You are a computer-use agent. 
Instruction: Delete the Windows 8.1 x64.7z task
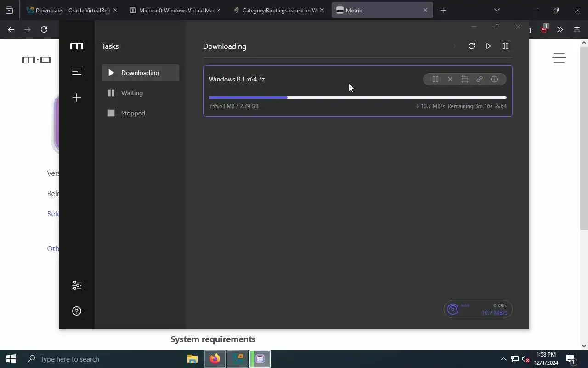pyautogui.click(x=450, y=79)
